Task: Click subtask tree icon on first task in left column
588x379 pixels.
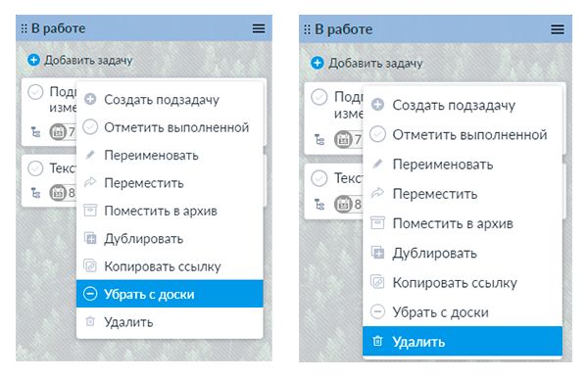Action: pyautogui.click(x=35, y=132)
